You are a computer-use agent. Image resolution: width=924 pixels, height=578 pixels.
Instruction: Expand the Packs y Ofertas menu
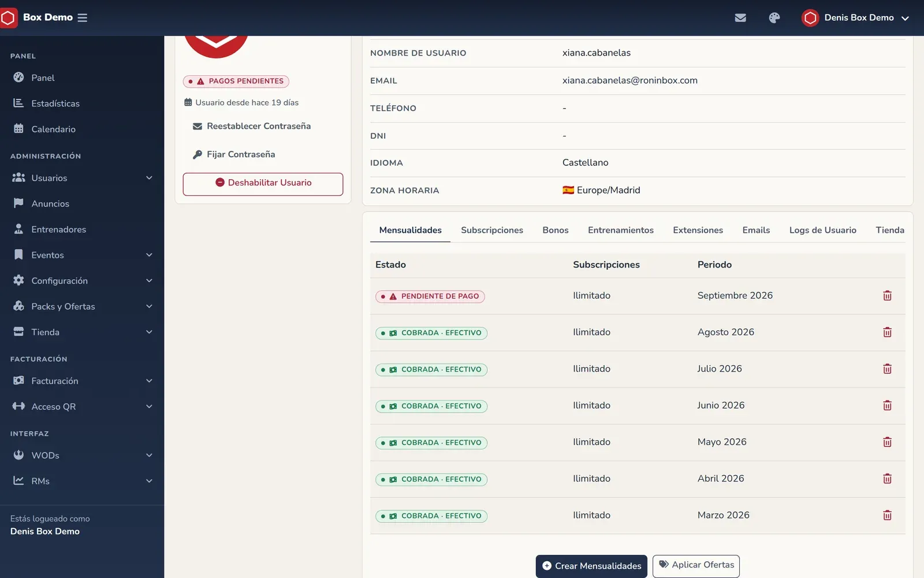pyautogui.click(x=82, y=306)
